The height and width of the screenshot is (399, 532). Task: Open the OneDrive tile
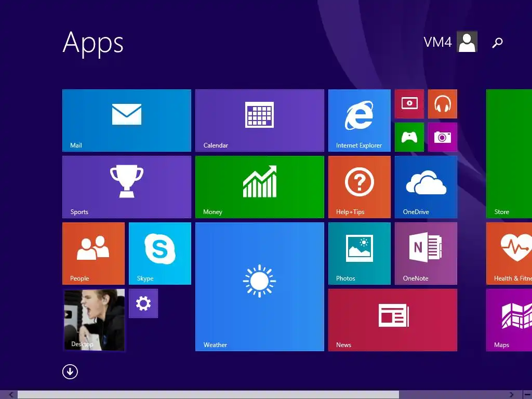tap(426, 187)
